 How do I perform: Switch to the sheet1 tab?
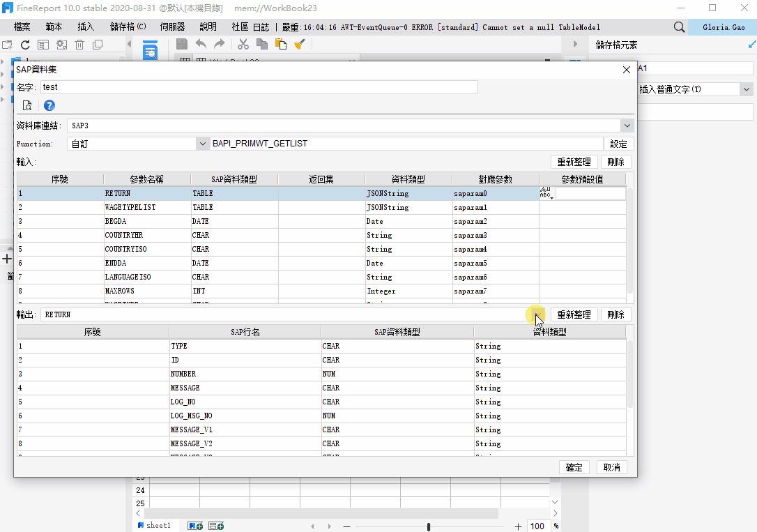click(158, 525)
